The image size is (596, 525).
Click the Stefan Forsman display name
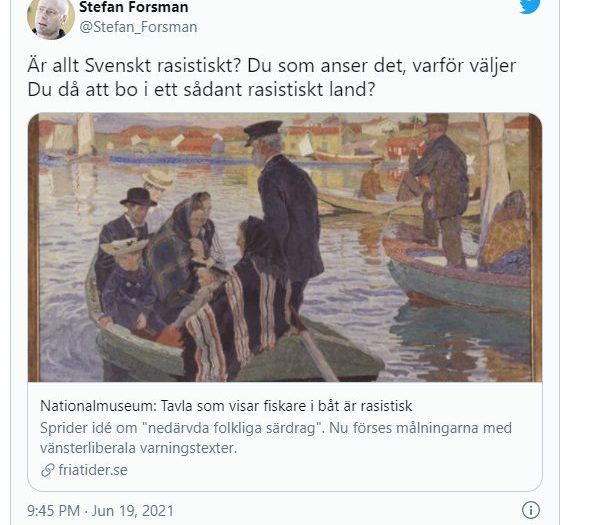(133, 7)
